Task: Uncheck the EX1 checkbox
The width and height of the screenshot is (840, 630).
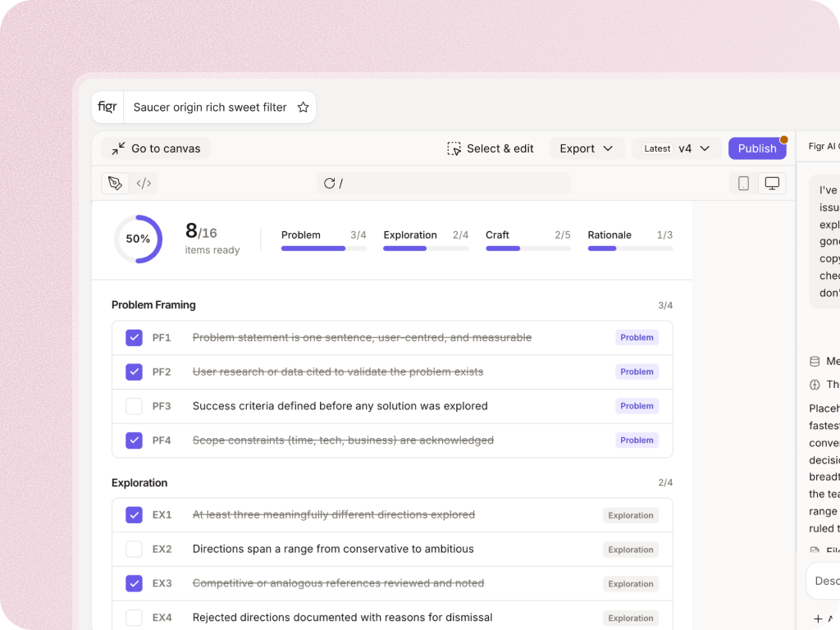Action: [x=134, y=515]
